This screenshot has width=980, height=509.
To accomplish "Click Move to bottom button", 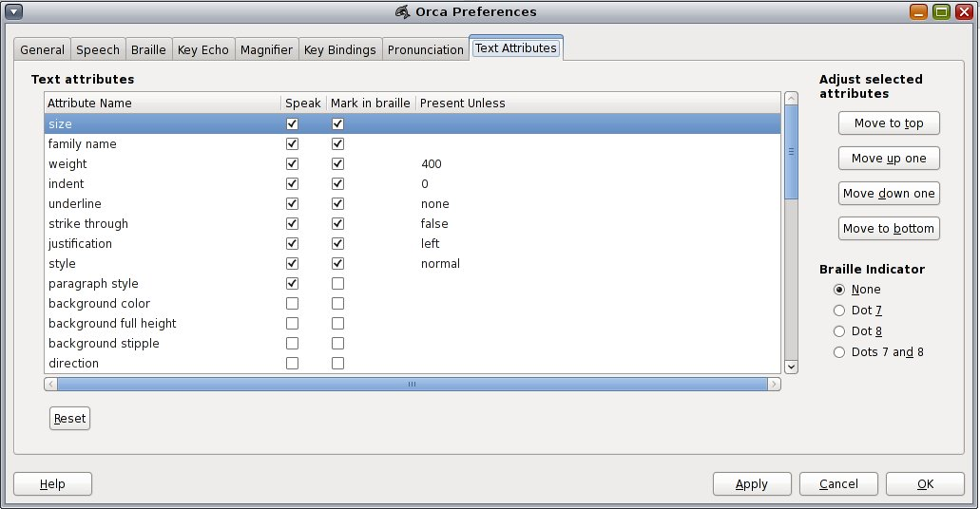I will pyautogui.click(x=889, y=228).
